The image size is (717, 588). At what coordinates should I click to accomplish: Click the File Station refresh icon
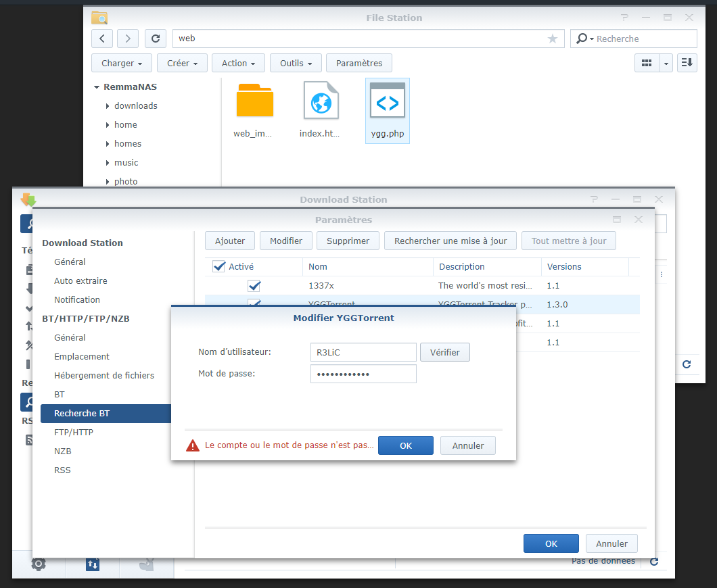pyautogui.click(x=156, y=39)
